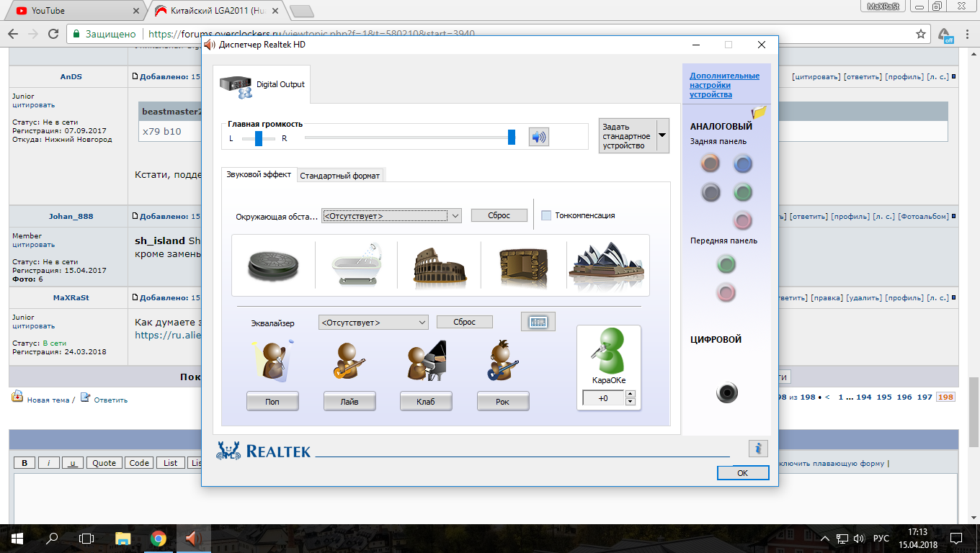Click the digital output connector icon

click(x=727, y=392)
